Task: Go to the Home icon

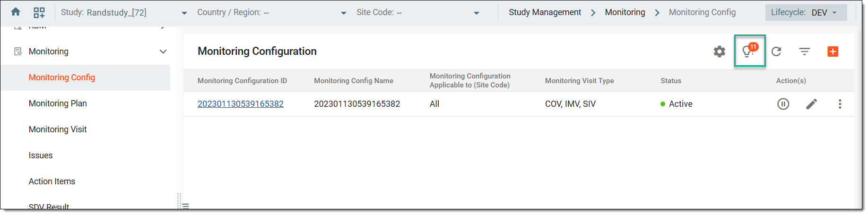Action: point(16,12)
